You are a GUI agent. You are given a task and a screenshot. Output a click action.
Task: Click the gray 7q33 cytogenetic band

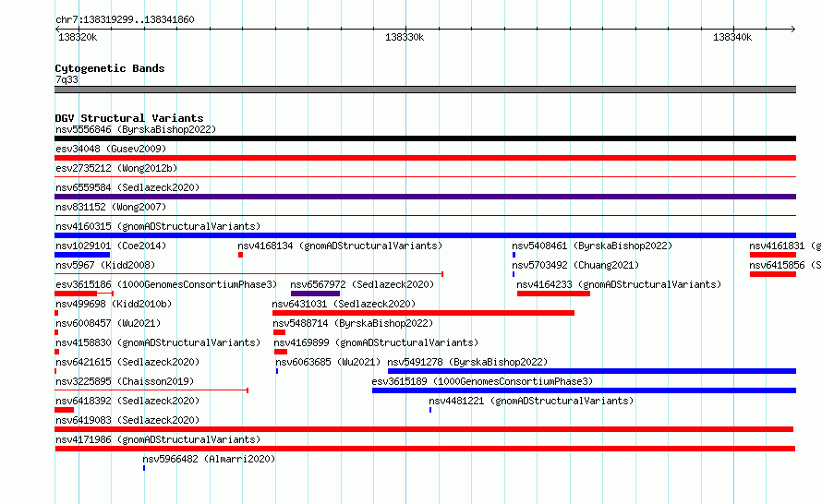(425, 90)
